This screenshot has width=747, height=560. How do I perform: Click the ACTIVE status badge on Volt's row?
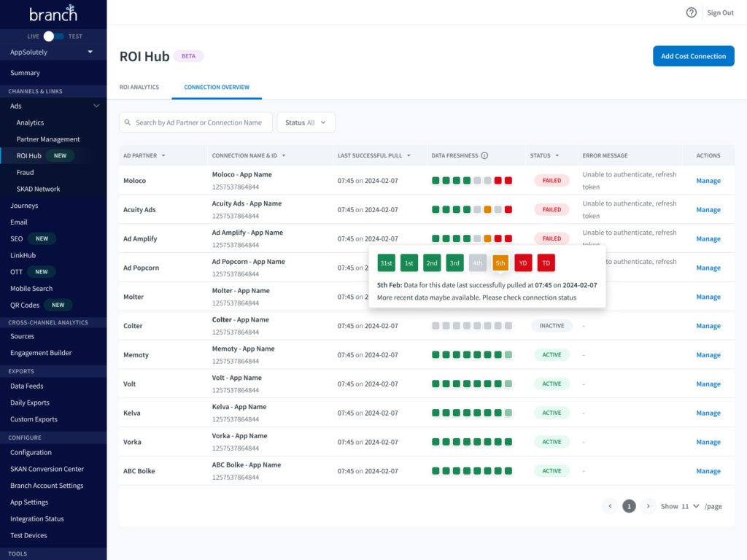coord(551,384)
